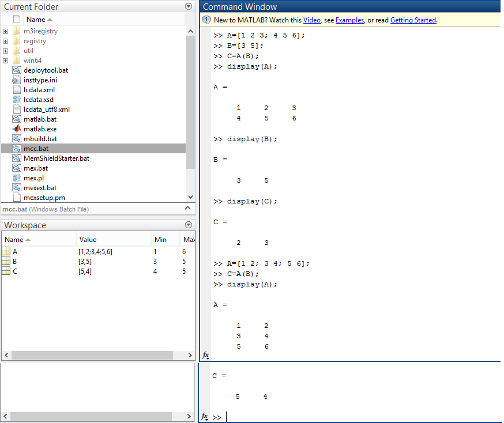
Task: Open the Examples link in the banner
Action: (349, 20)
